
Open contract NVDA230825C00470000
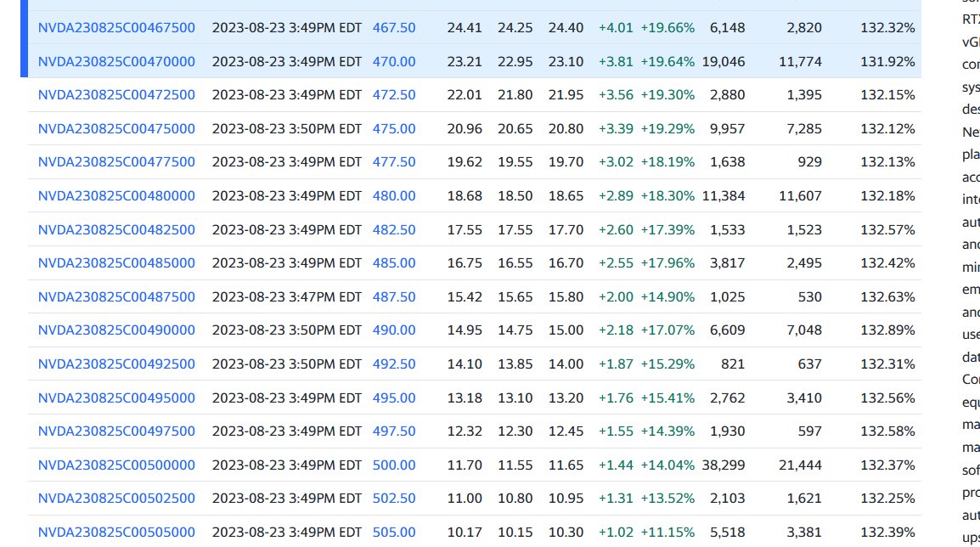pyautogui.click(x=116, y=61)
